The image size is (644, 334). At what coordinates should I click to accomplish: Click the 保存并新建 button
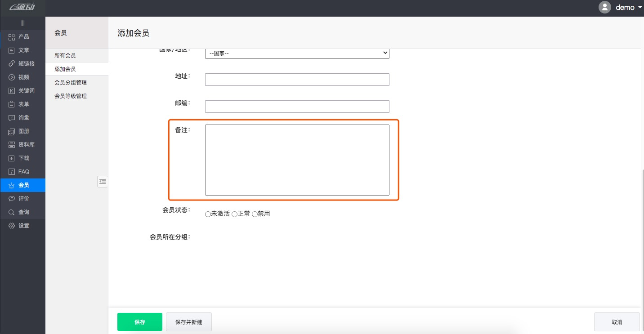coord(188,322)
